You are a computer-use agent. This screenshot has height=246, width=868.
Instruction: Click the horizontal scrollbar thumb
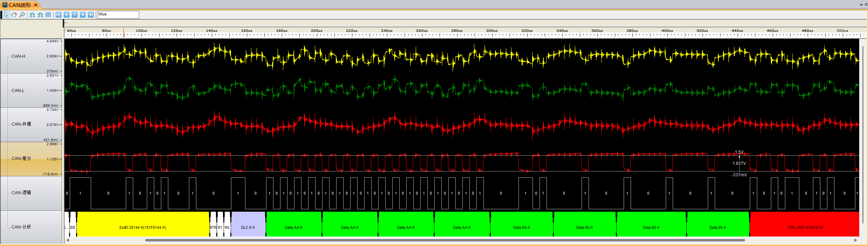445,240
